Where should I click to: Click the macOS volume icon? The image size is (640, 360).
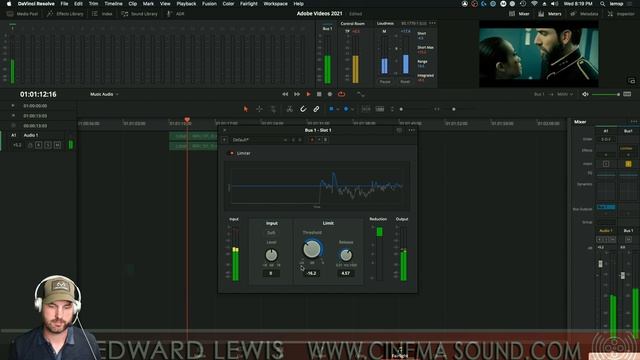pos(554,4)
